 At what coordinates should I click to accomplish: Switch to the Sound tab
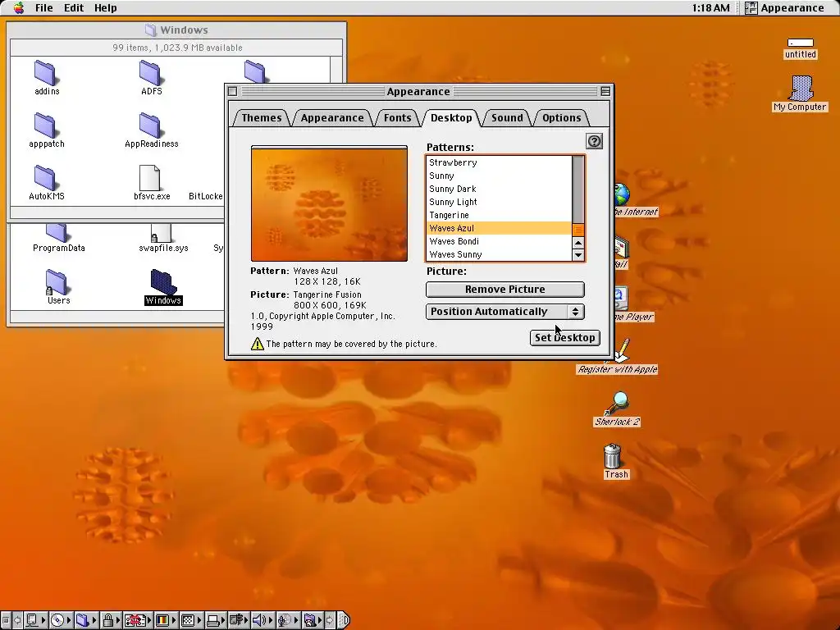(x=507, y=118)
